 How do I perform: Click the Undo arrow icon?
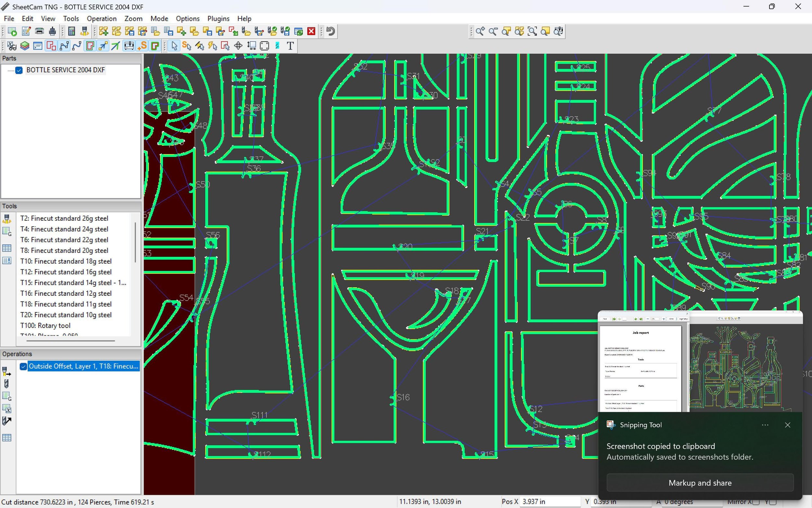[331, 31]
